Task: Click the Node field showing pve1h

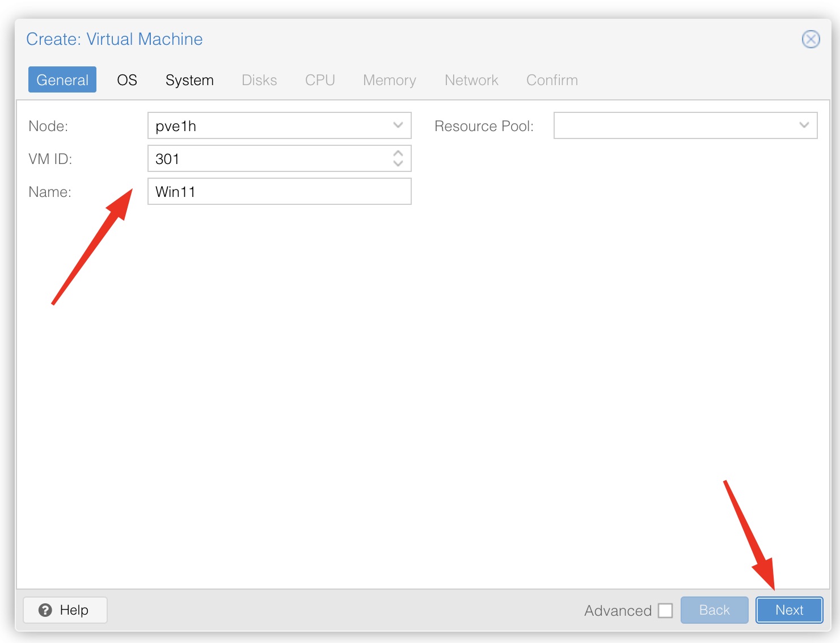Action: pos(267,126)
